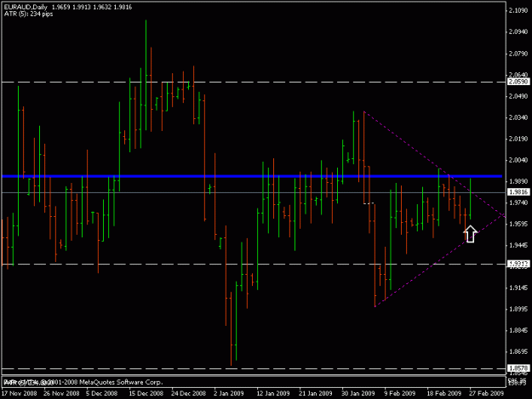Click the 1.8695 price scale label
The height and width of the screenshot is (399, 532).
pyautogui.click(x=518, y=352)
